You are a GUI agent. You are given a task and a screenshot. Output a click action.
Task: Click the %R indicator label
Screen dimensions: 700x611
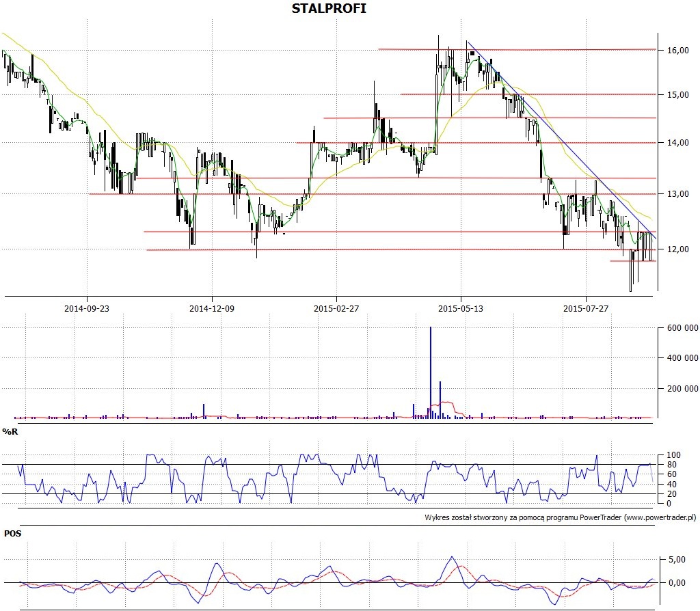pos(10,431)
